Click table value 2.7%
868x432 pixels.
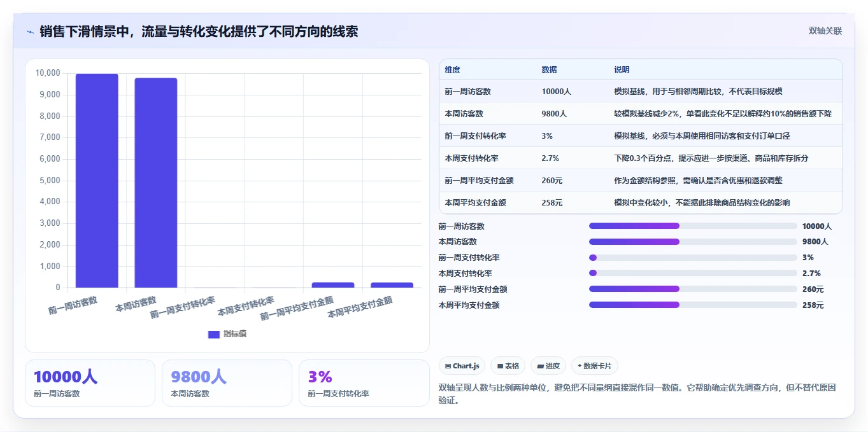point(550,158)
